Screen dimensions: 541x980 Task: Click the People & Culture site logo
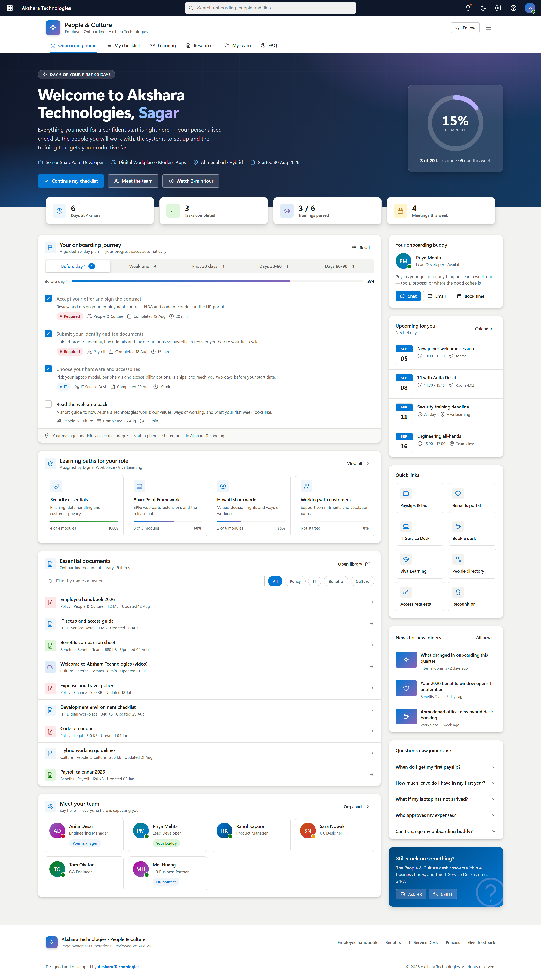point(53,28)
